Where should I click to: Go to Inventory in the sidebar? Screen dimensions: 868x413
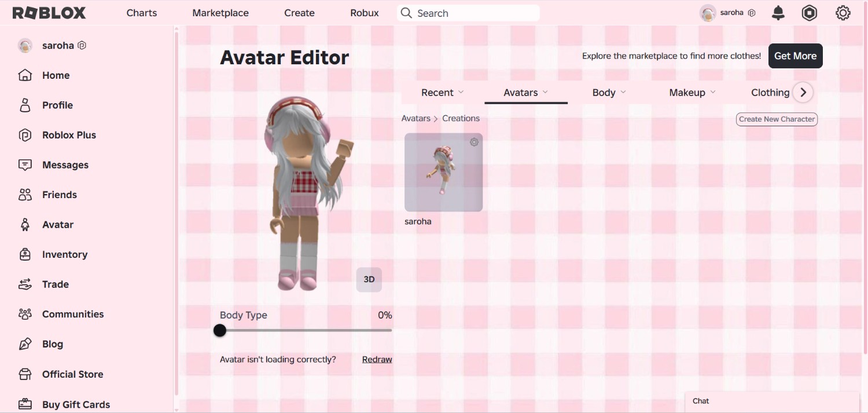point(65,254)
